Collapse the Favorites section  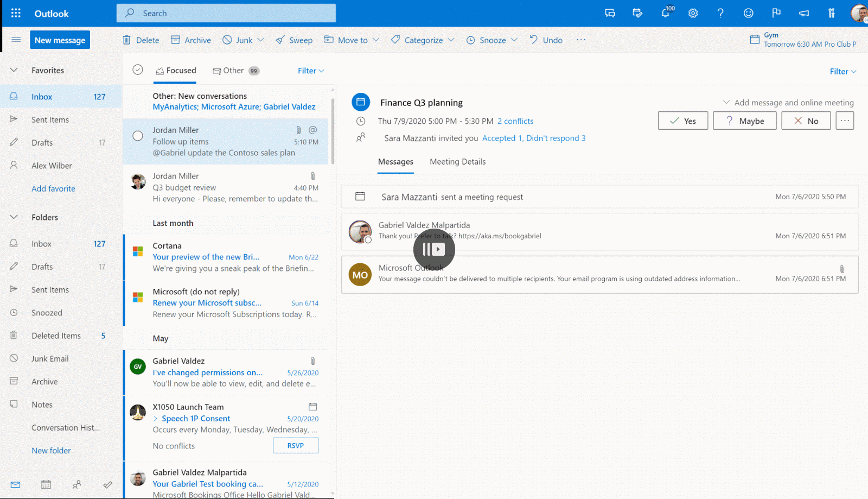click(14, 70)
